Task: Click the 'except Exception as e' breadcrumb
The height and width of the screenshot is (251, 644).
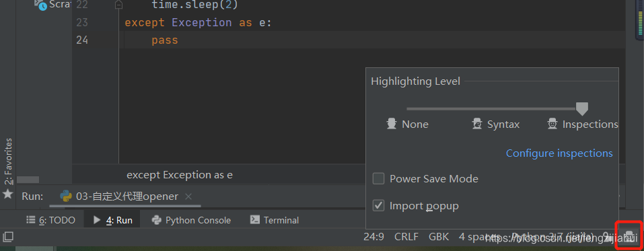Action: 180,175
